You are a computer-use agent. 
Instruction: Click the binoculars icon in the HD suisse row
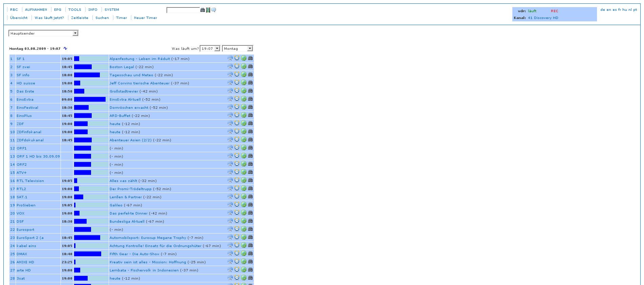(x=250, y=83)
